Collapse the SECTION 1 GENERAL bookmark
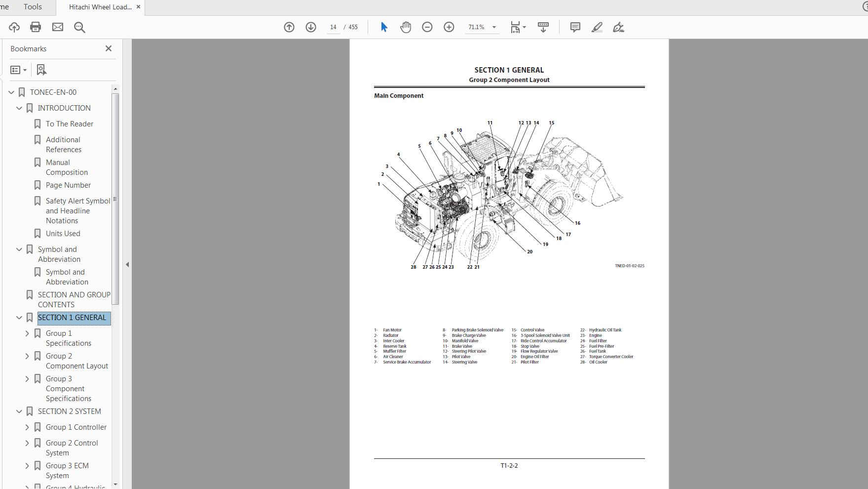868x489 pixels. point(19,318)
